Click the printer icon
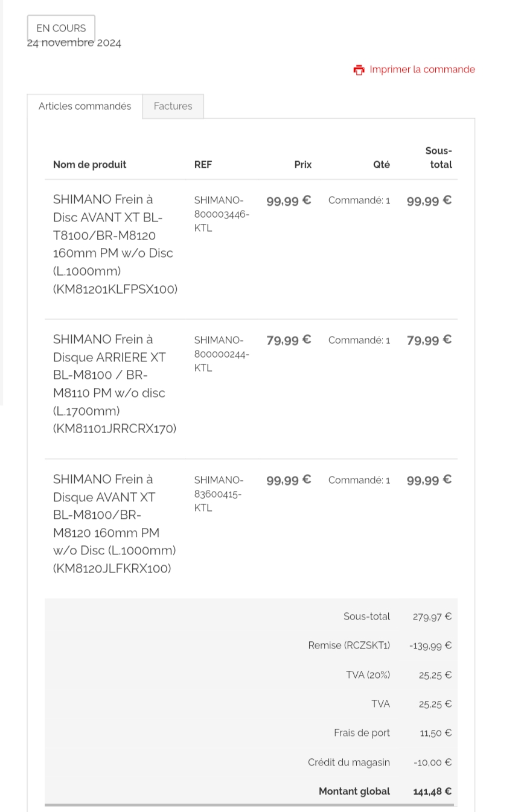The width and height of the screenshot is (521, 812). [x=359, y=70]
